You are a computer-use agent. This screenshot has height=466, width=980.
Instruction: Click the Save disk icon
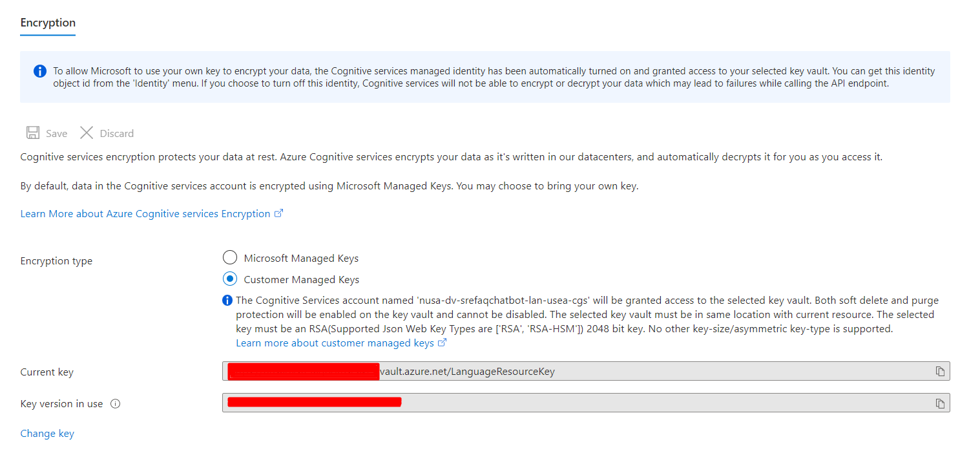coord(33,132)
